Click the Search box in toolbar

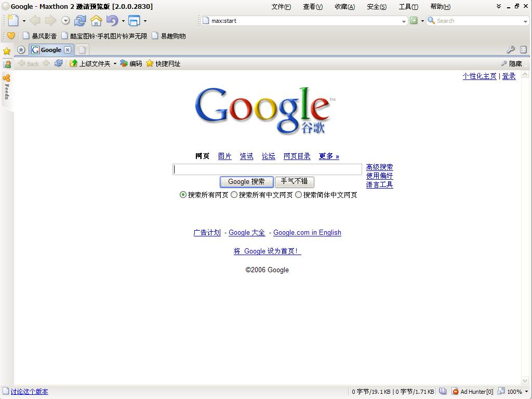[478, 21]
